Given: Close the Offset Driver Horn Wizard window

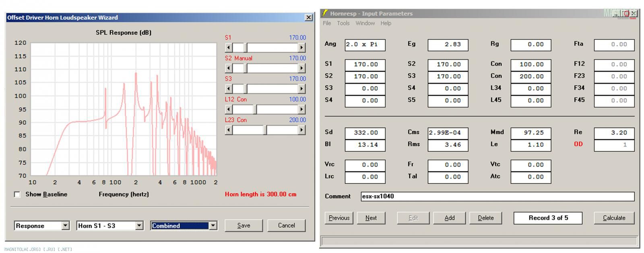Looking at the screenshot, I should (308, 17).
